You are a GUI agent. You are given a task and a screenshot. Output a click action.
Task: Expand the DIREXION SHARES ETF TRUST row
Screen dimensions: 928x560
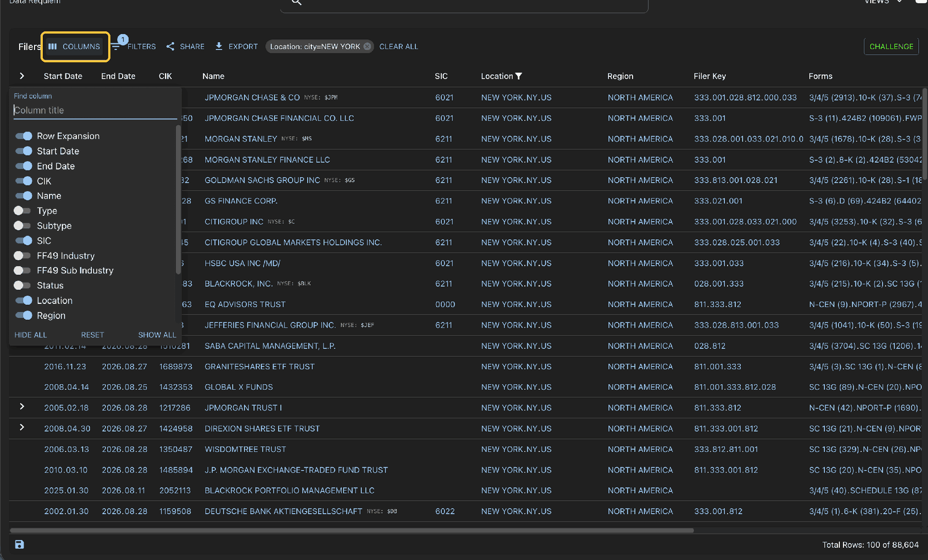pos(22,427)
